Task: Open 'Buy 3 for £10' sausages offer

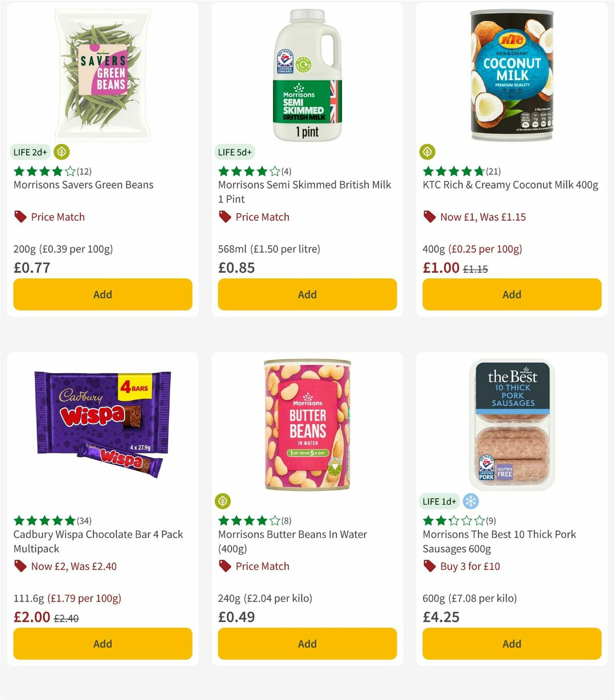Action: (x=469, y=566)
